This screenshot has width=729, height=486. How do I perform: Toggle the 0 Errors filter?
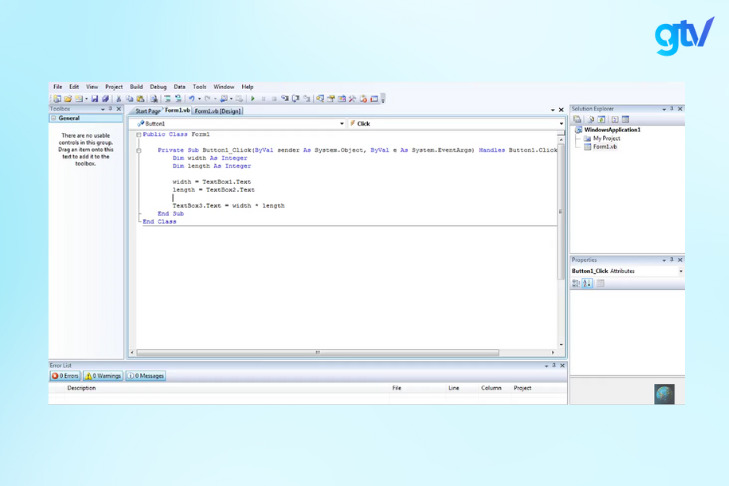65,376
